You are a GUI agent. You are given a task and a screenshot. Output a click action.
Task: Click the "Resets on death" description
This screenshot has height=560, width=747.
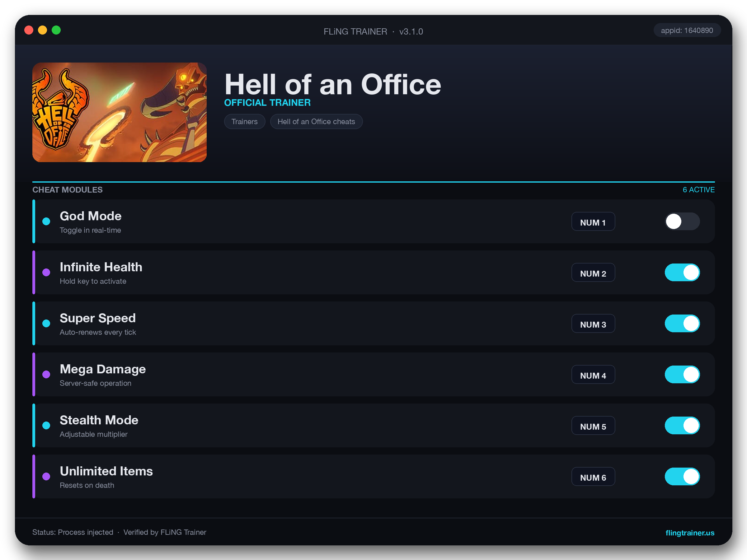(87, 485)
